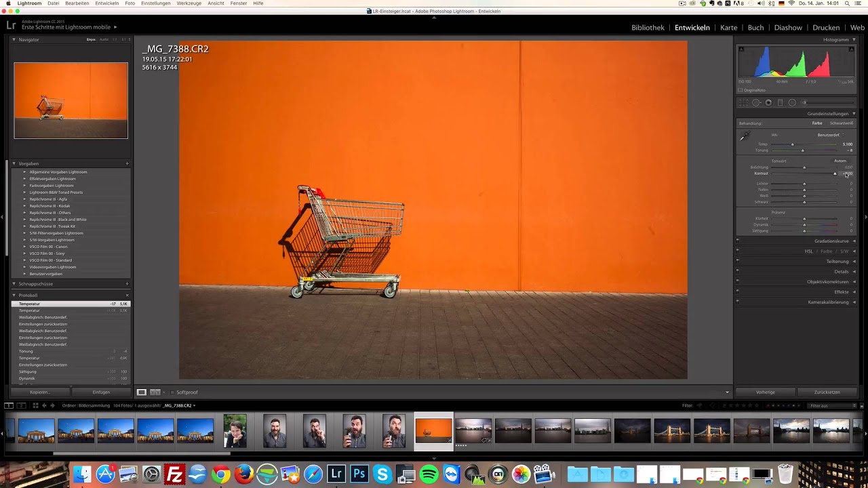
Task: Toggle shadow clipping indicator in histogram
Action: coord(741,49)
